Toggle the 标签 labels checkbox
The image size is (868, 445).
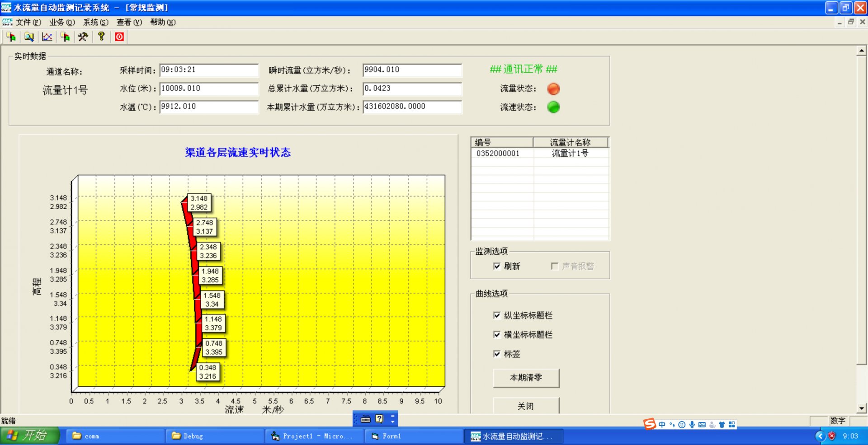point(497,354)
